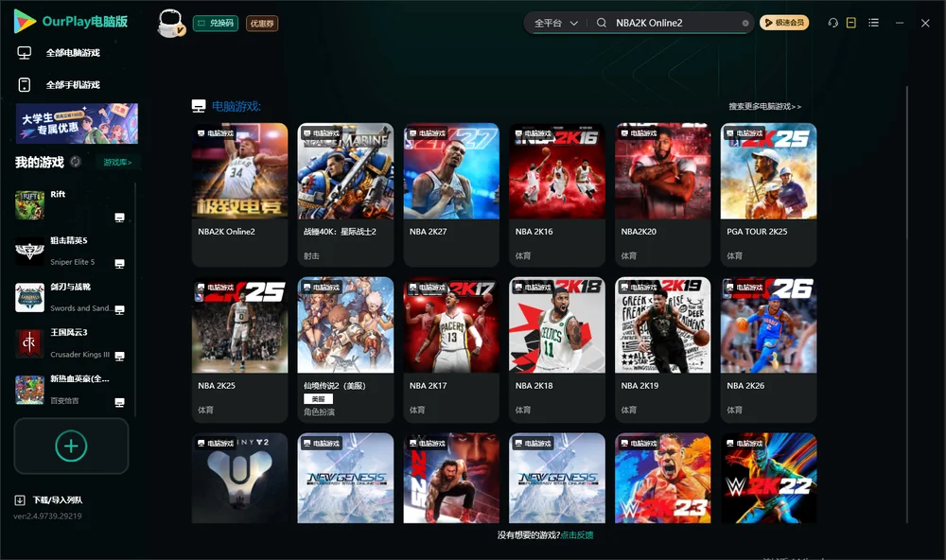This screenshot has width=946, height=560.
Task: Open the 仙境传说2 (美服) card
Action: (345, 349)
